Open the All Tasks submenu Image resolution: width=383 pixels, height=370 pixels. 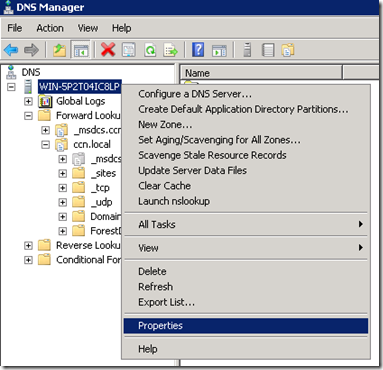(246, 224)
